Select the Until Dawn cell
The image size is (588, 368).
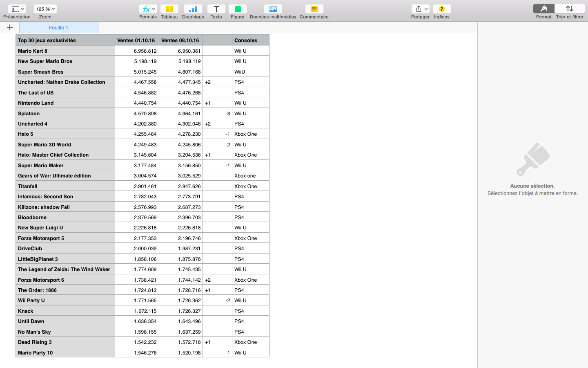click(x=65, y=321)
